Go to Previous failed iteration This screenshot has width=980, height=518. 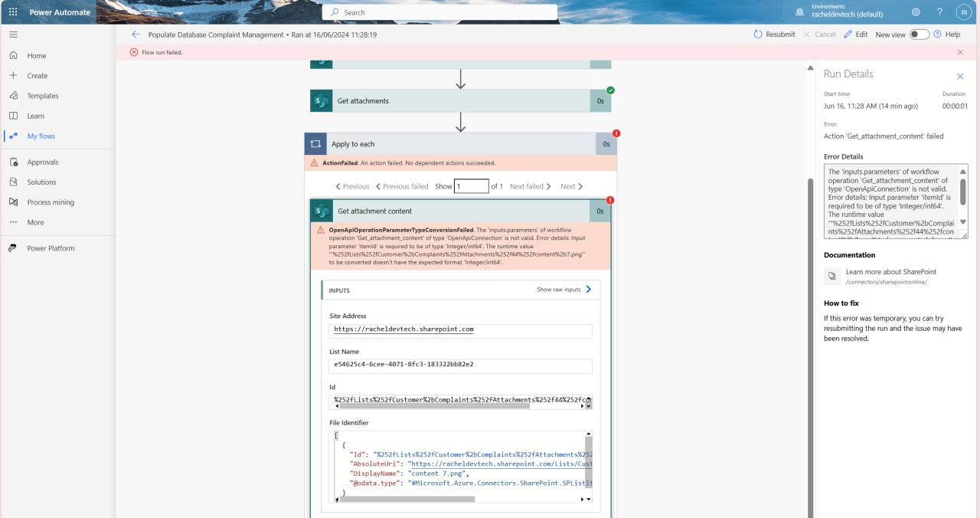(401, 186)
